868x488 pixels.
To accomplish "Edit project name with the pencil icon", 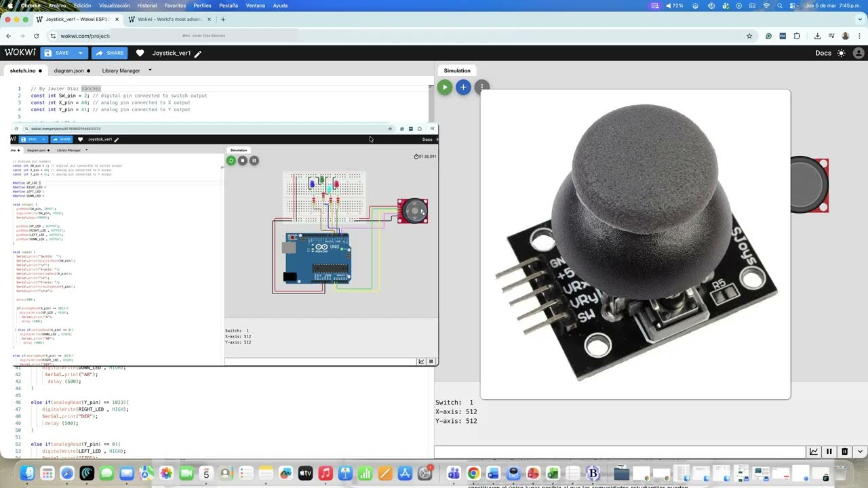I will pos(198,54).
